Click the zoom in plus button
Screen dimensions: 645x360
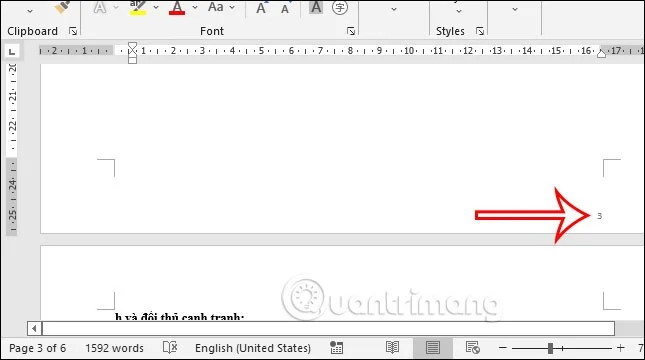pos(621,348)
